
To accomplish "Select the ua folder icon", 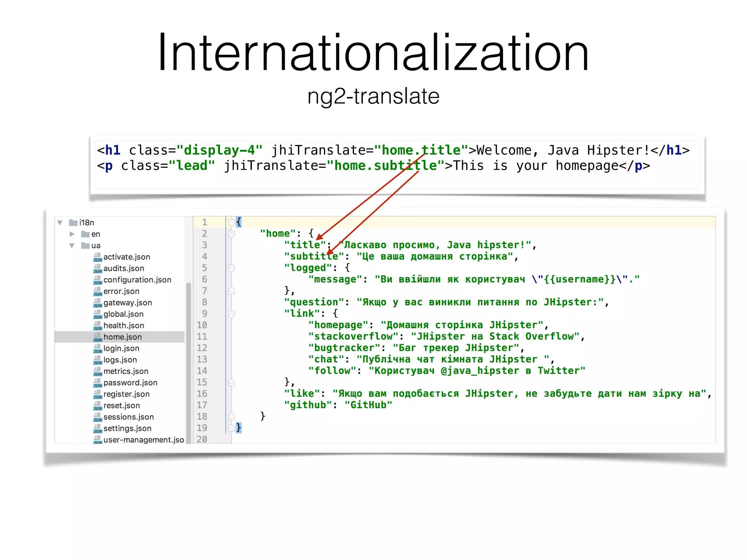I will [x=85, y=245].
